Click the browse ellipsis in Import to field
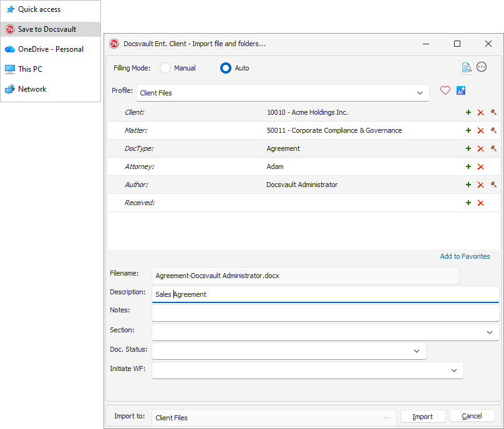Screen dimensions: 504x429 pos(387,418)
